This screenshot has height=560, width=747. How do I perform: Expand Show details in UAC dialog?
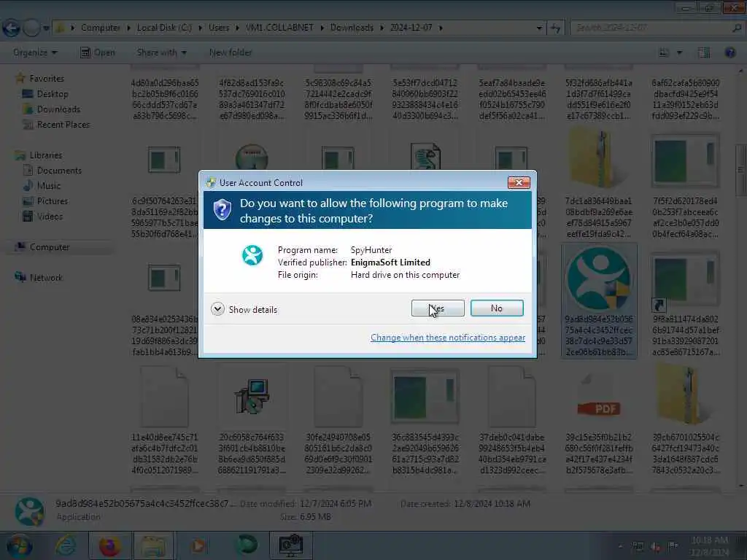(244, 309)
